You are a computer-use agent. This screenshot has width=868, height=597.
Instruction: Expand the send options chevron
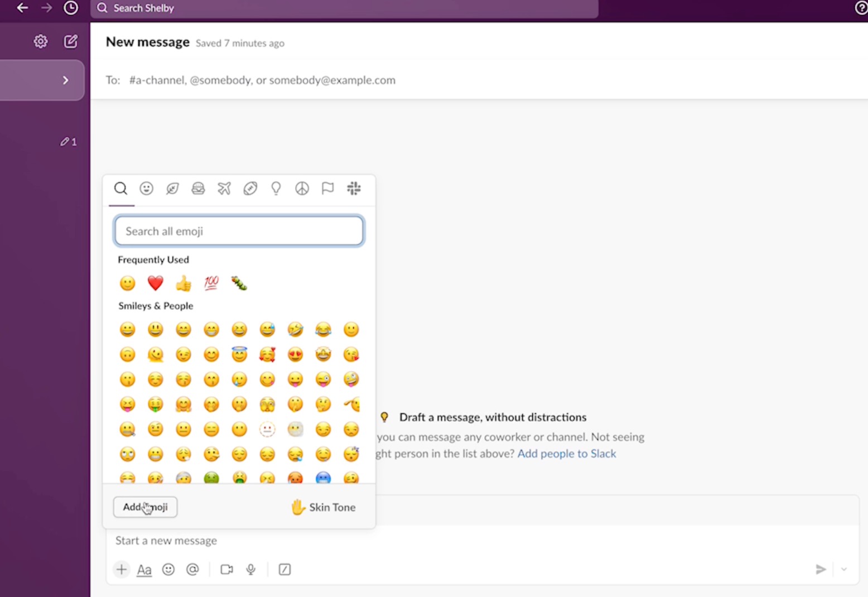click(843, 569)
